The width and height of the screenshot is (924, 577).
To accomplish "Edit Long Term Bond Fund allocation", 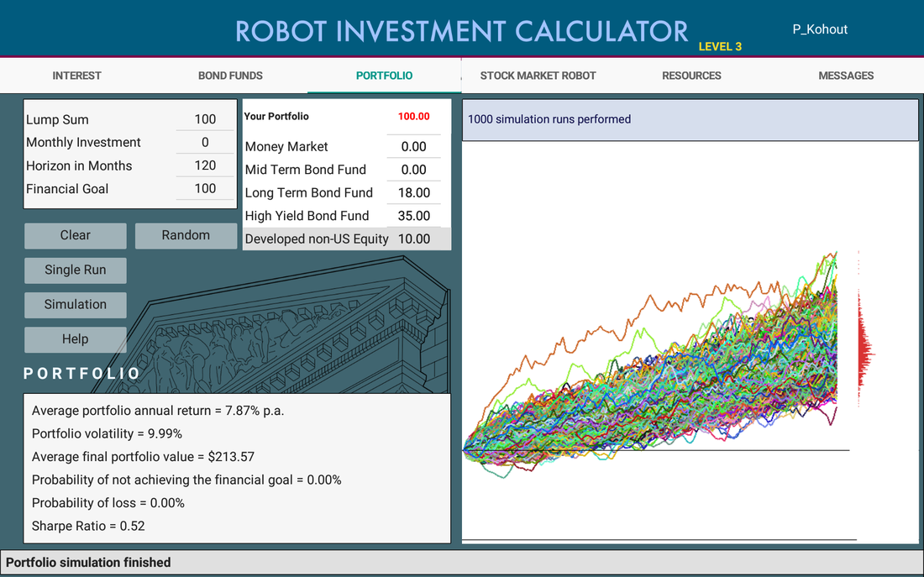I will (x=413, y=192).
